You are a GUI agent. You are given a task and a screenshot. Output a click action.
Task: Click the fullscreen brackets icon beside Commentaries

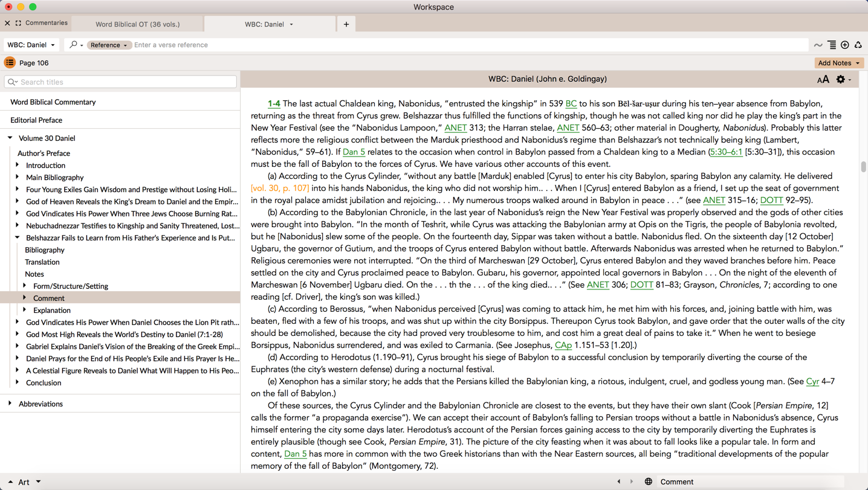[18, 24]
